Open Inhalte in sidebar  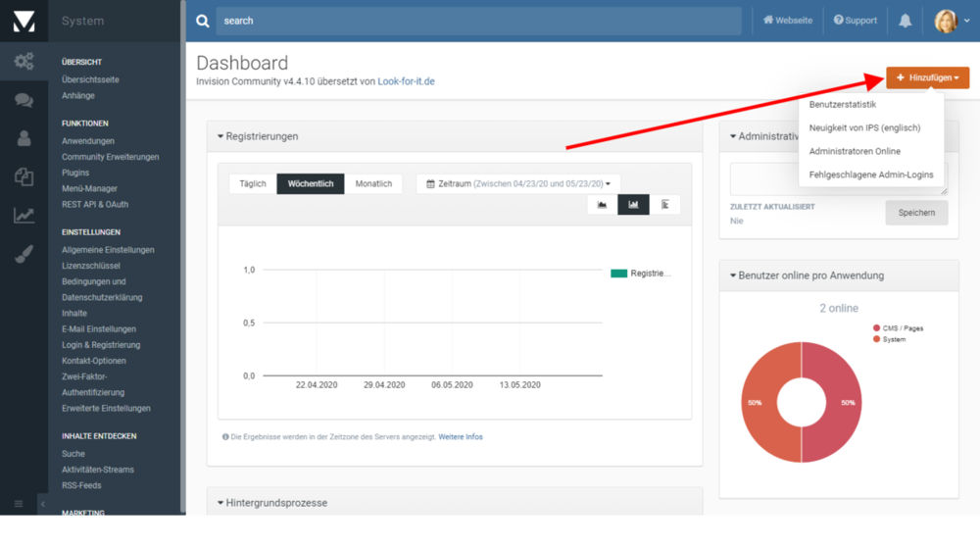74,314
